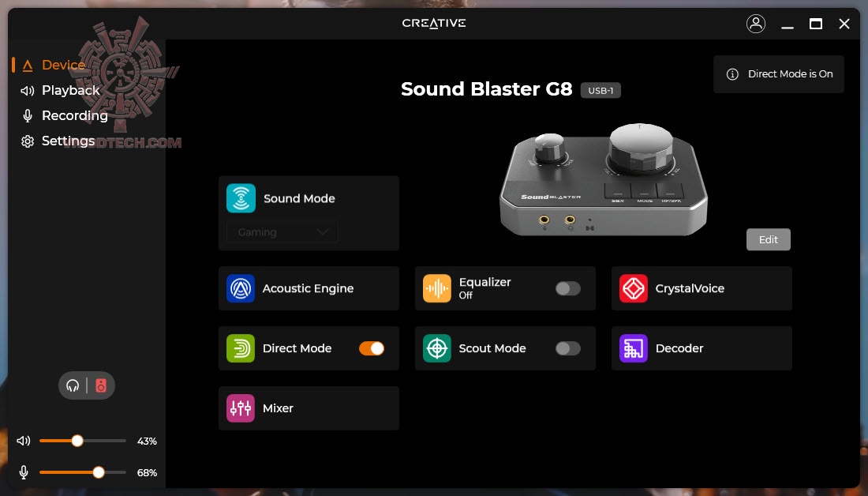The width and height of the screenshot is (868, 496).
Task: Click the Sound Blaster G8 title text
Action: (x=487, y=89)
